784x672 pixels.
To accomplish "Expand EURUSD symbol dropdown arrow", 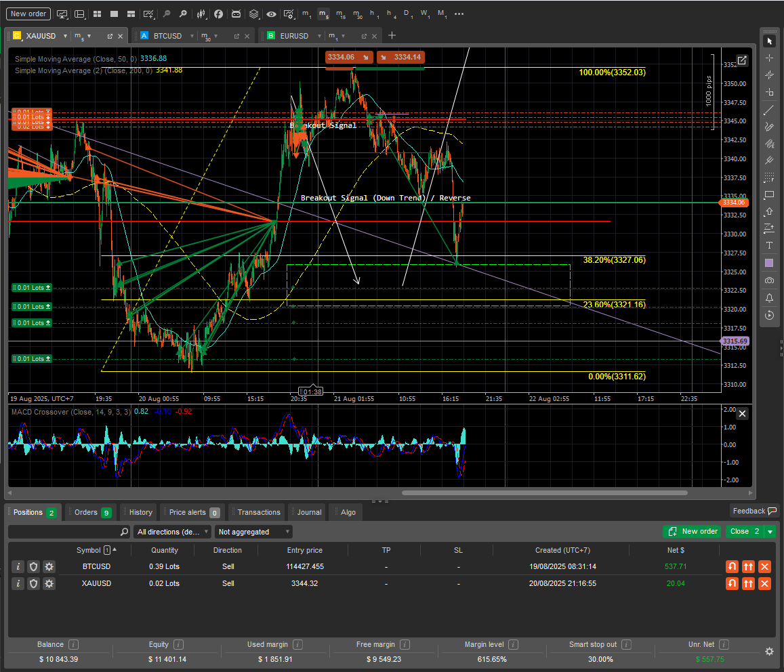I will pos(319,36).
